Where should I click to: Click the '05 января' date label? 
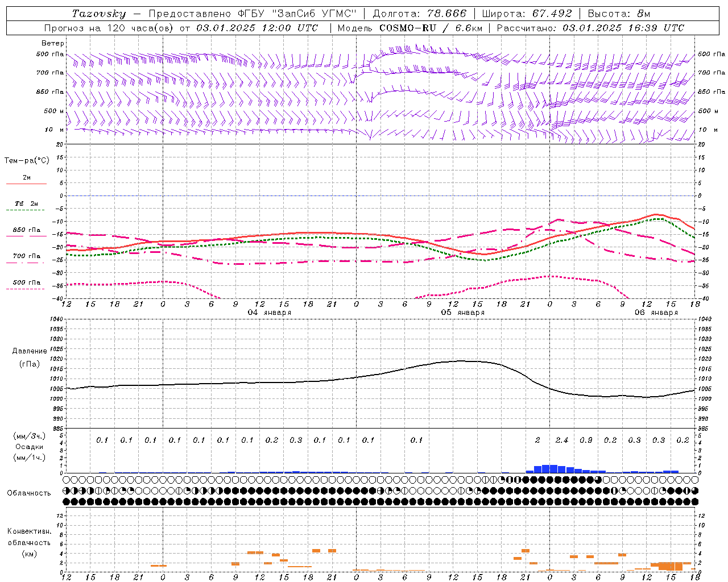pos(462,313)
